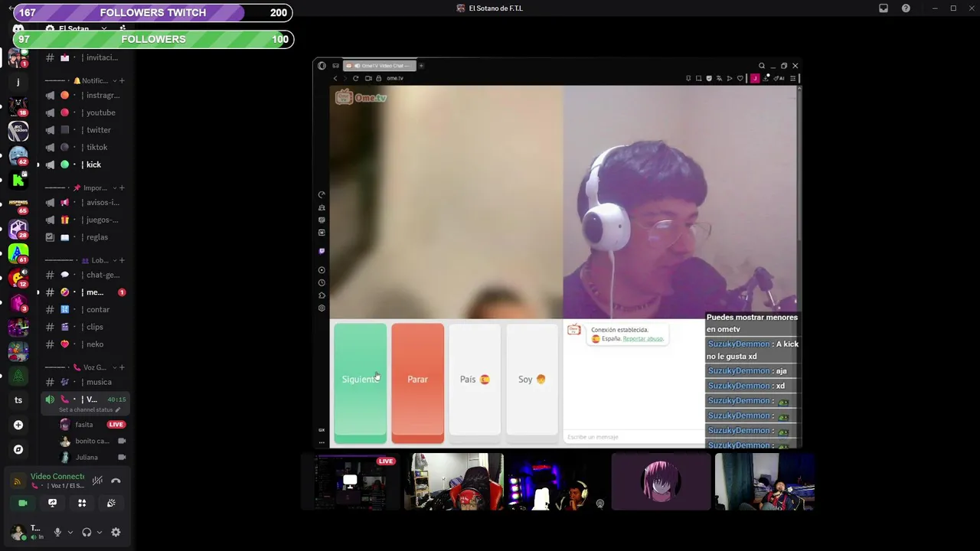The width and height of the screenshot is (980, 551).
Task: Open headphone output options arrow
Action: point(99,533)
